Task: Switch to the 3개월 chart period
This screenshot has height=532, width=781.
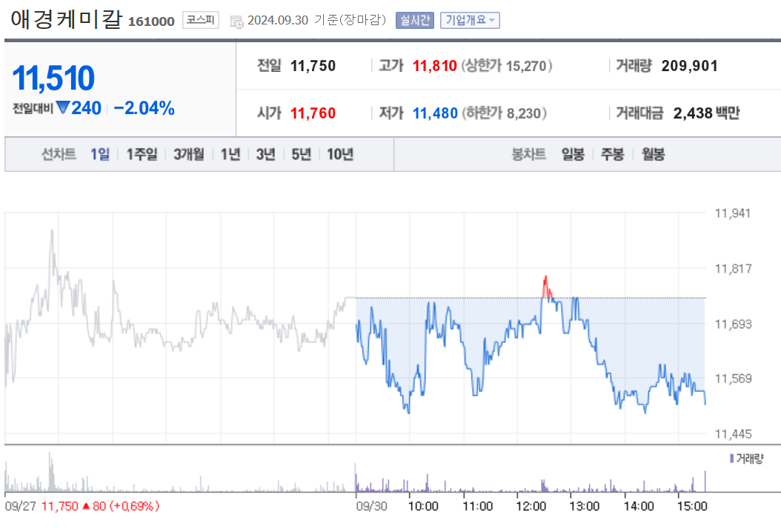Action: 189,154
